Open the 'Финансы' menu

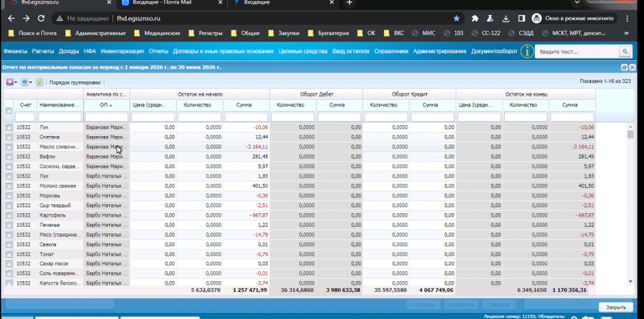click(15, 51)
